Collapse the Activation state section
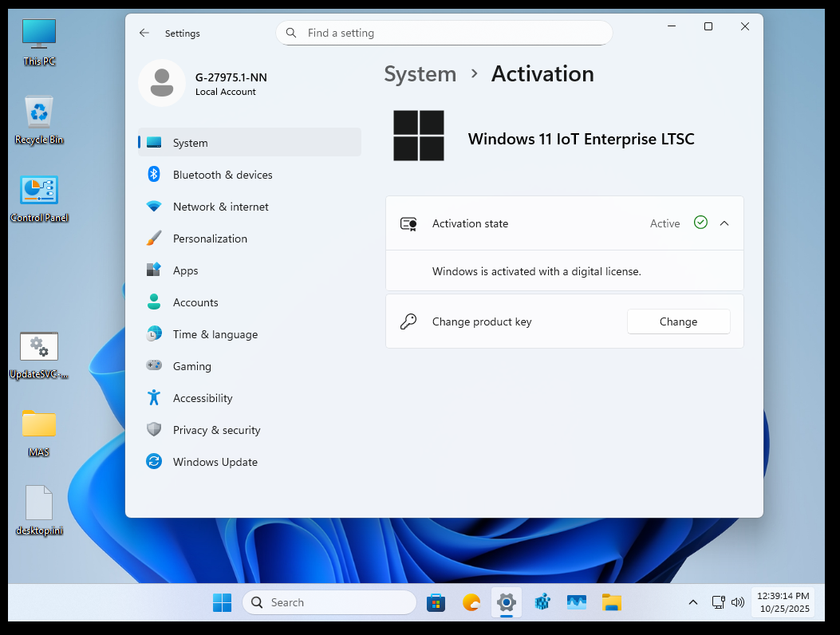 coord(724,223)
